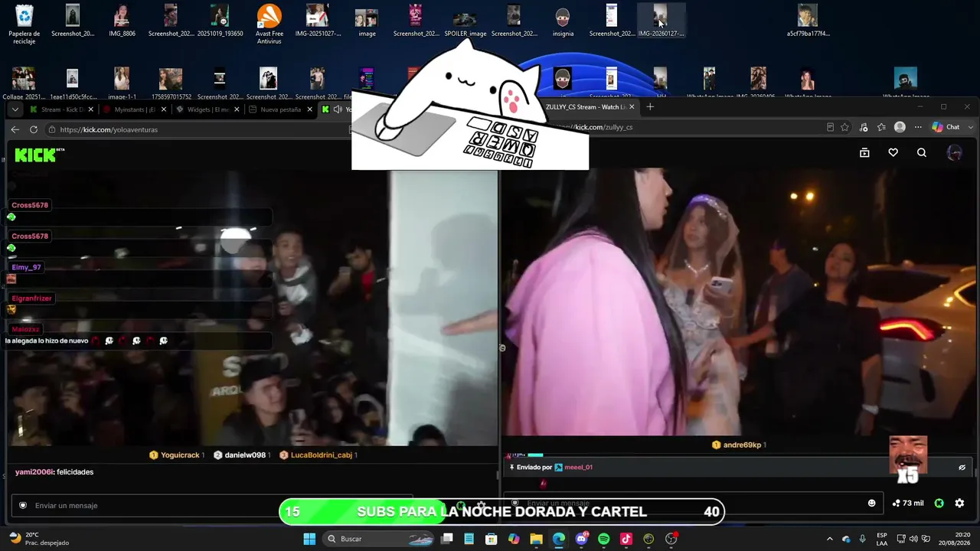Open chat settings gear in right window
Viewport: 980px width, 551px height.
959,504
